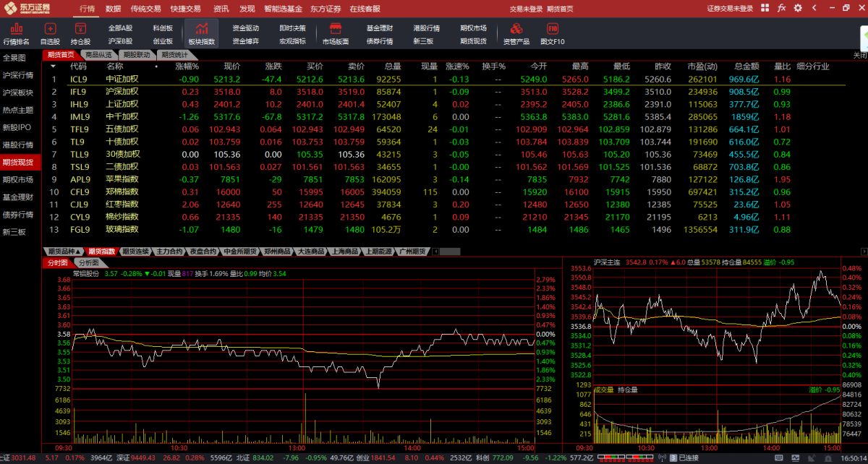Sort by the 量比 column header
The image size is (868, 464).
coord(783,66)
